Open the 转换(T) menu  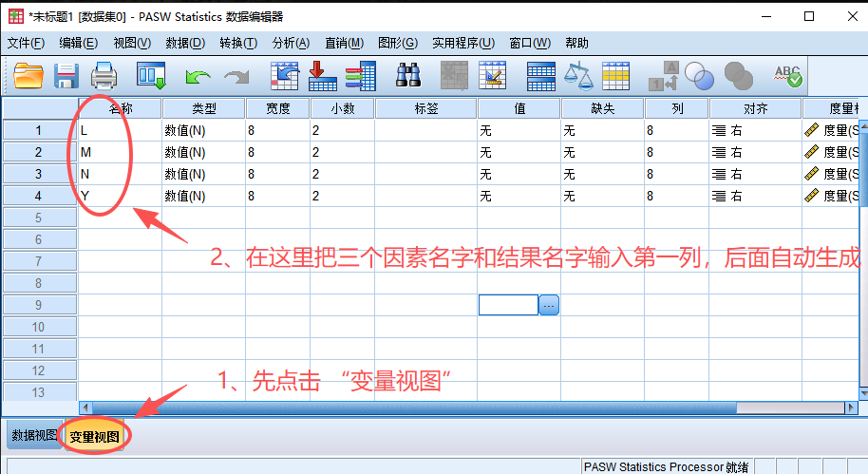click(x=237, y=43)
